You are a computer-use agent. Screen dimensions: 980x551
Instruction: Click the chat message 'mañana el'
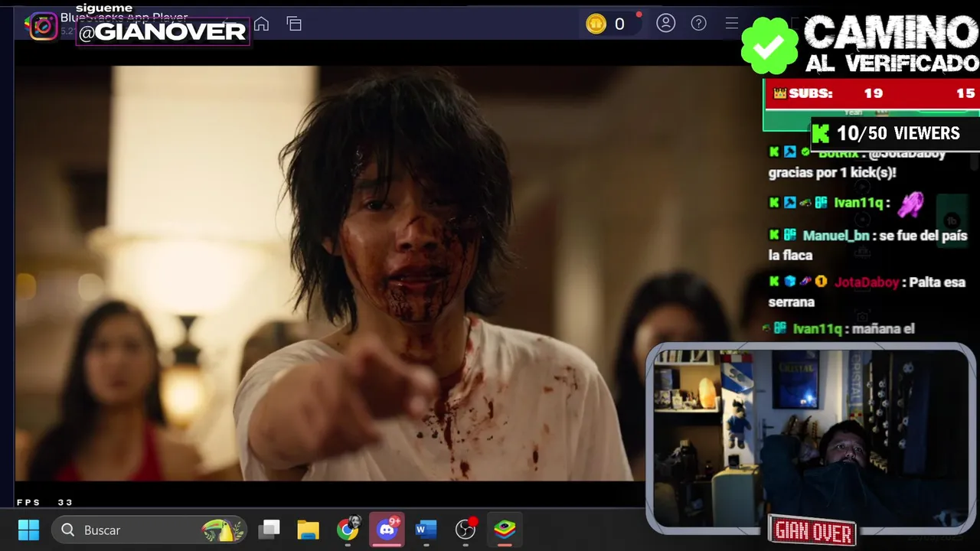click(x=883, y=329)
